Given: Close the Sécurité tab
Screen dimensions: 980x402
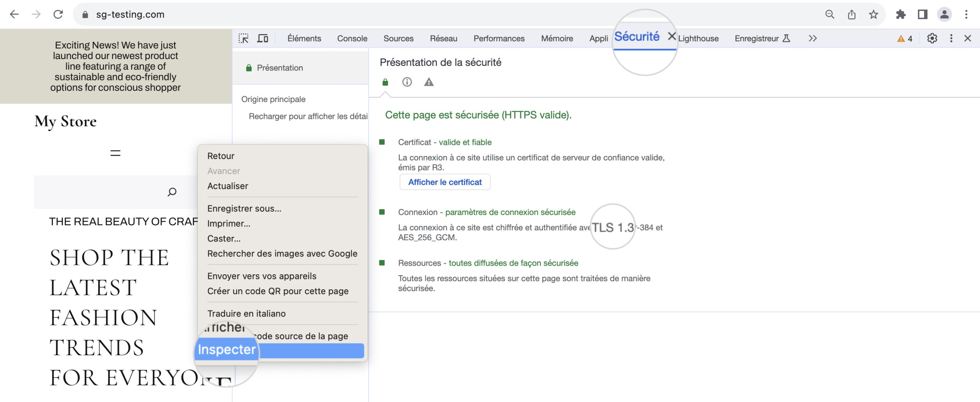Looking at the screenshot, I should [x=671, y=36].
